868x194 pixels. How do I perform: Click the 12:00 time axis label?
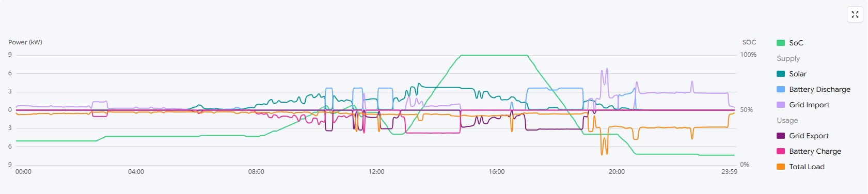(376, 172)
